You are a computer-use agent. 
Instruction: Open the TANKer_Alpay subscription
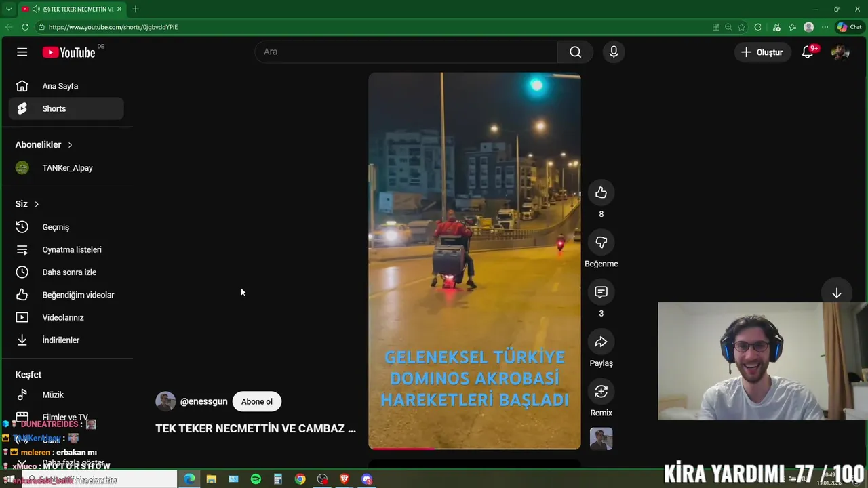point(66,168)
